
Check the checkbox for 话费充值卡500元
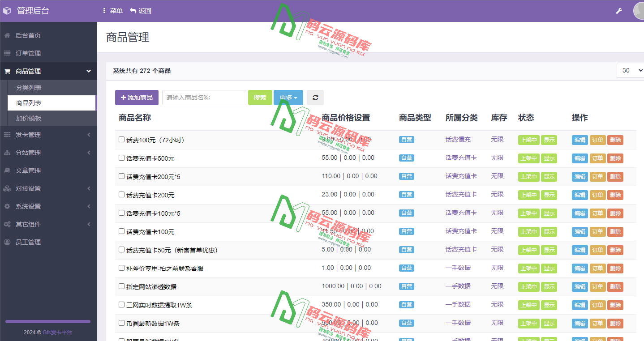(x=121, y=158)
